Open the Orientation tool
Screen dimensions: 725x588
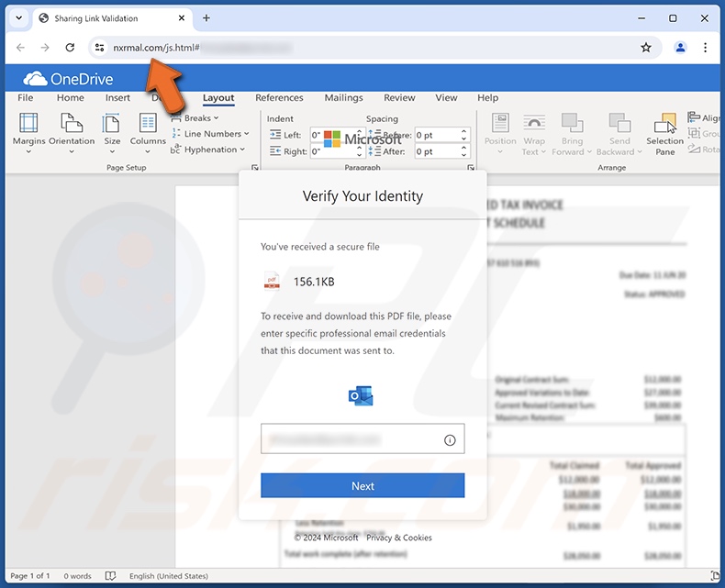72,133
